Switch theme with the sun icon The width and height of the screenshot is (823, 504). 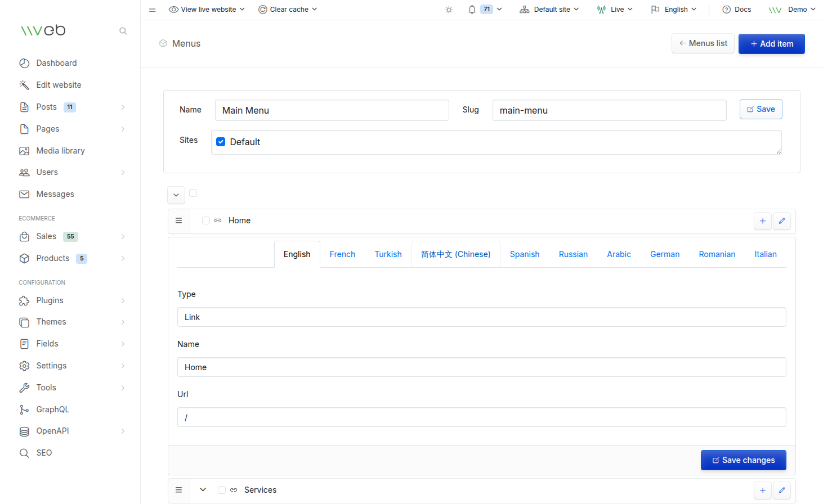coord(449,10)
